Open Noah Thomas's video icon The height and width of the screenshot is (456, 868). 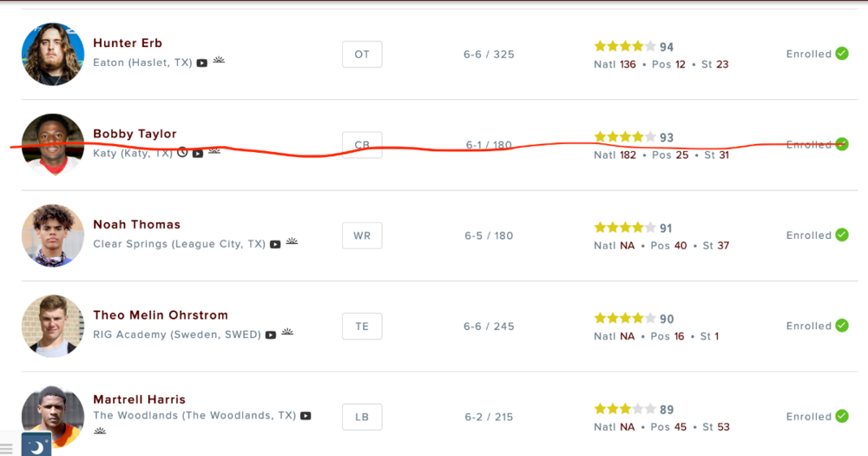[x=275, y=245]
